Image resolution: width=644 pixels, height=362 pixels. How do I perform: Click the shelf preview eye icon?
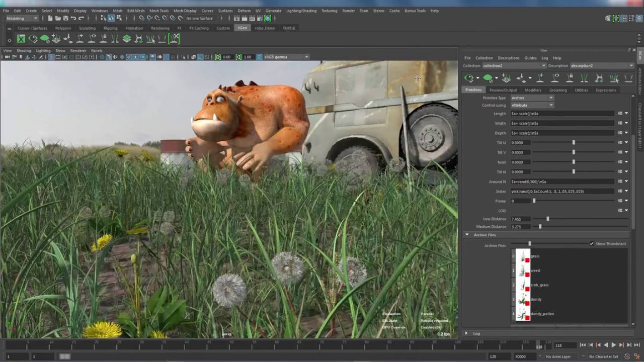(33, 39)
